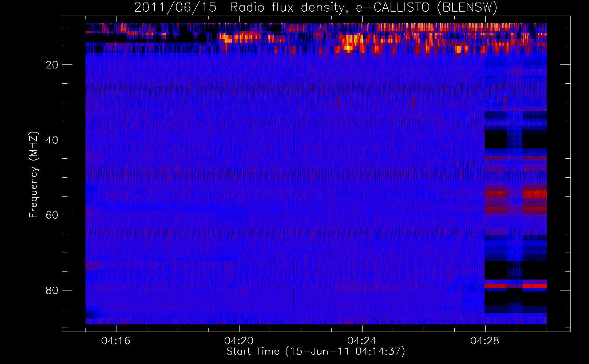
Task: Click the time tick label '04:28'
Action: tap(485, 341)
